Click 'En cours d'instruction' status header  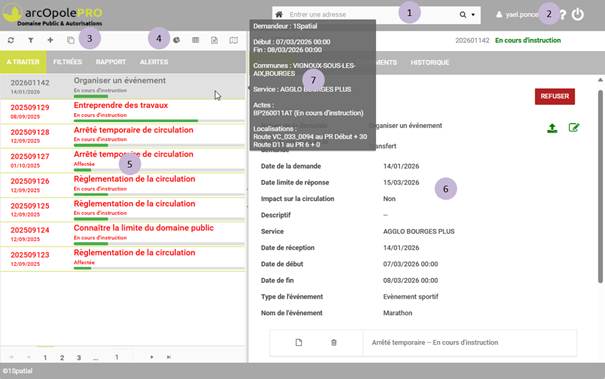coord(528,40)
